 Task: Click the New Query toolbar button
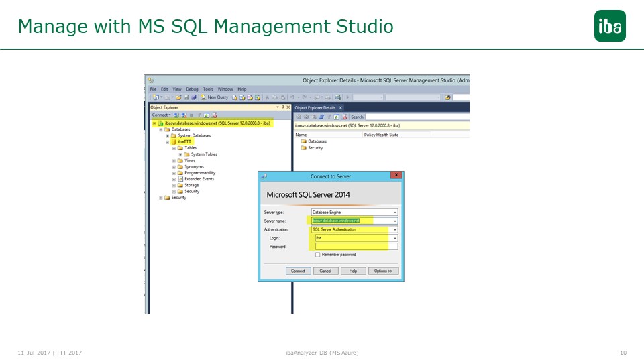[x=215, y=97]
